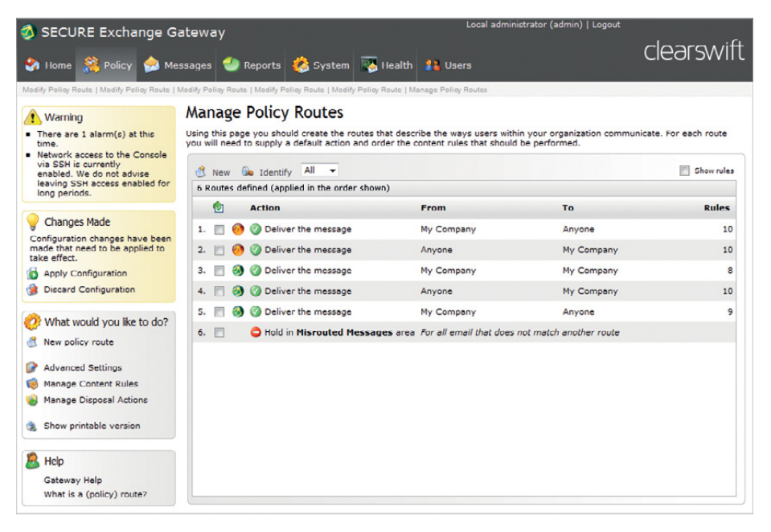The width and height of the screenshot is (771, 532).
Task: Click the Identify icon in toolbar
Action: click(248, 171)
